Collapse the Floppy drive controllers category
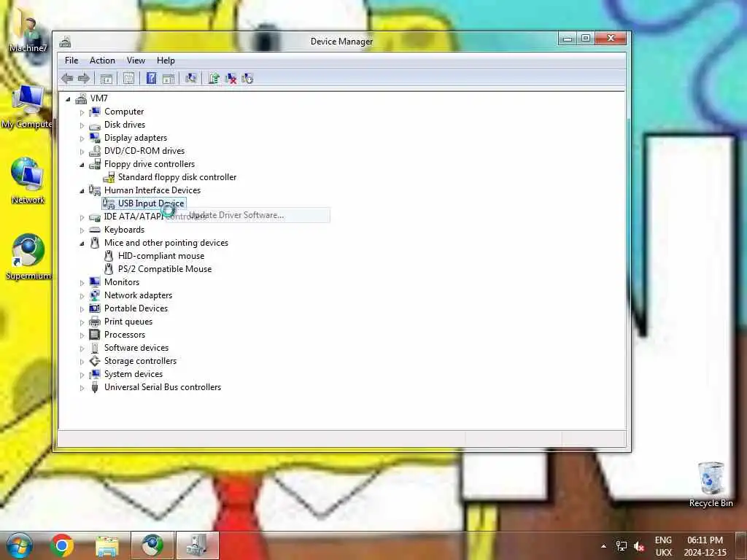The width and height of the screenshot is (747, 560). click(82, 165)
